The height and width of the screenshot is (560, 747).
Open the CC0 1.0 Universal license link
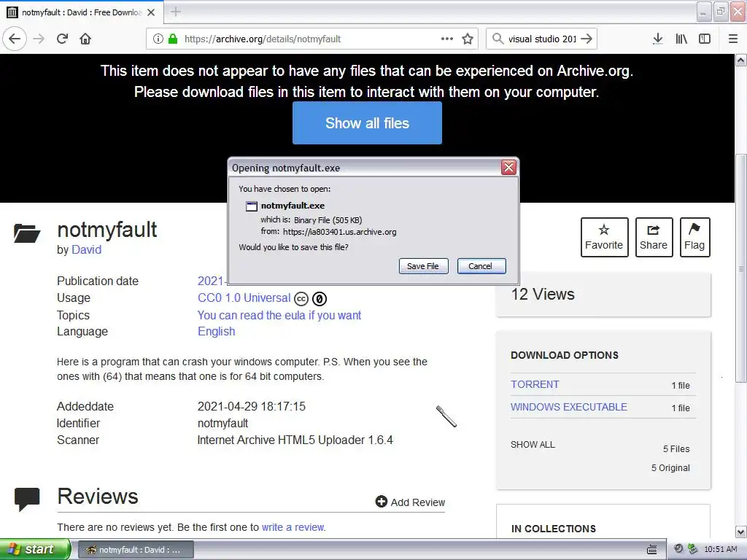(244, 298)
